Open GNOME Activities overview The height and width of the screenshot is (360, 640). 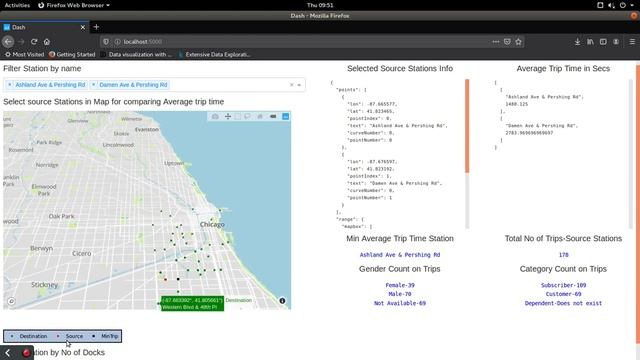point(17,5)
